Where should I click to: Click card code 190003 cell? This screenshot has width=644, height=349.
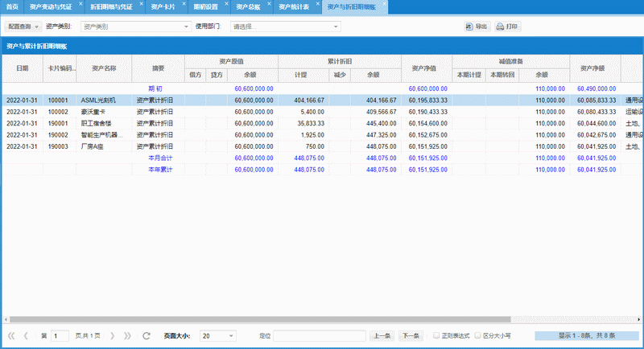click(60, 146)
